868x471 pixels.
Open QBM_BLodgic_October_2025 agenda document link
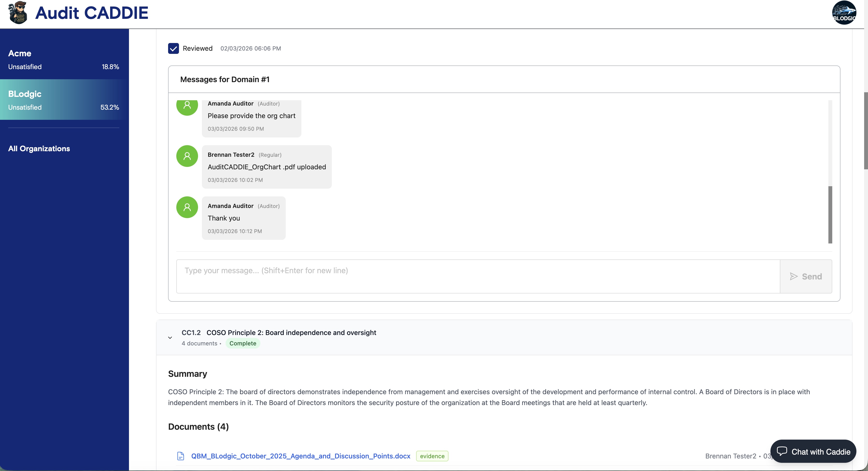[x=301, y=456]
